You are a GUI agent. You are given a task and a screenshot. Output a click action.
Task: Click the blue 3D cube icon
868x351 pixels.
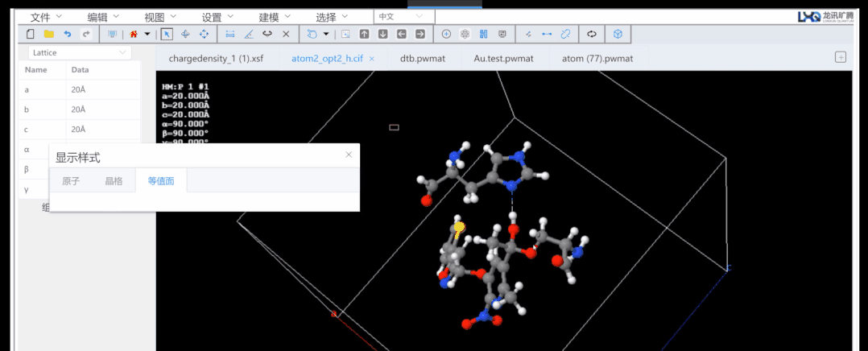[618, 35]
